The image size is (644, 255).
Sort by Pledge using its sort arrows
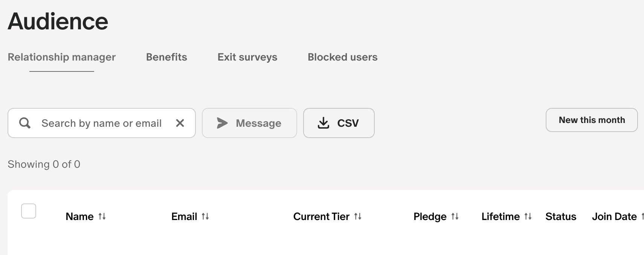(x=456, y=216)
